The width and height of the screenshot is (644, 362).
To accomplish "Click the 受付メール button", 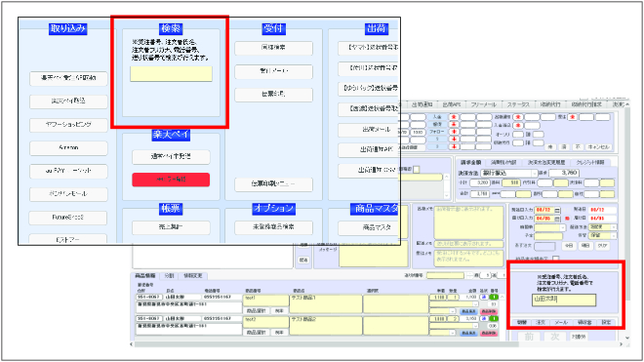I will point(273,71).
